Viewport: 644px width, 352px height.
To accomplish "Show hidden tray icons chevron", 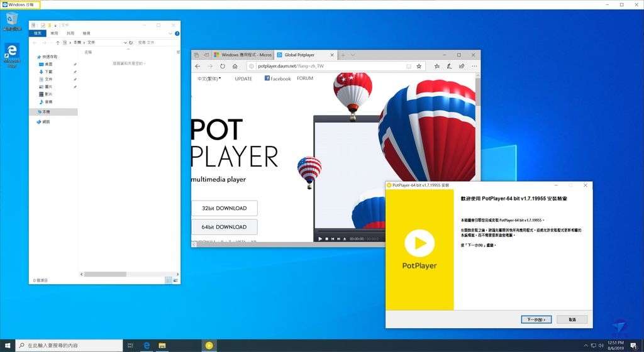I will coord(586,346).
